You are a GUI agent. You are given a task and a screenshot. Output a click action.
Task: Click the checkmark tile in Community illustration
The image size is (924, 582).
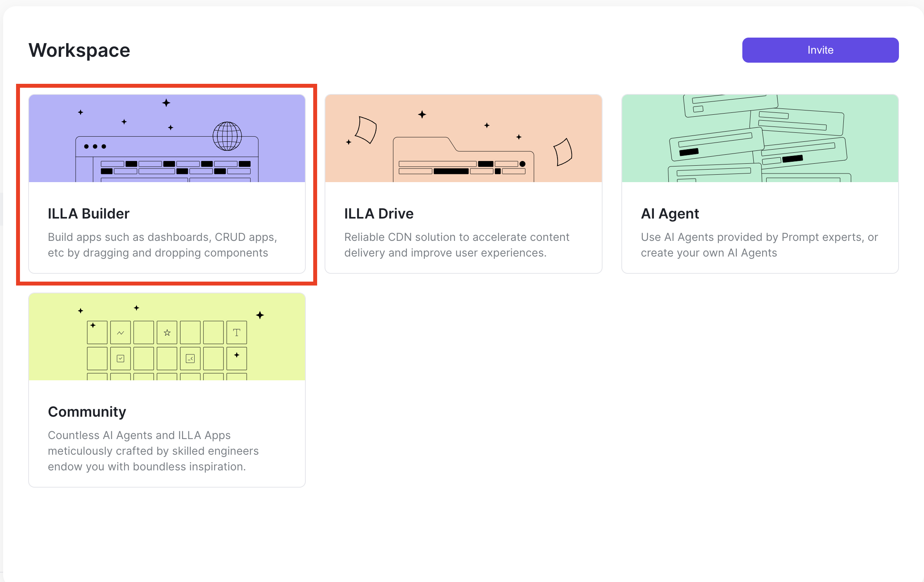[x=121, y=358]
